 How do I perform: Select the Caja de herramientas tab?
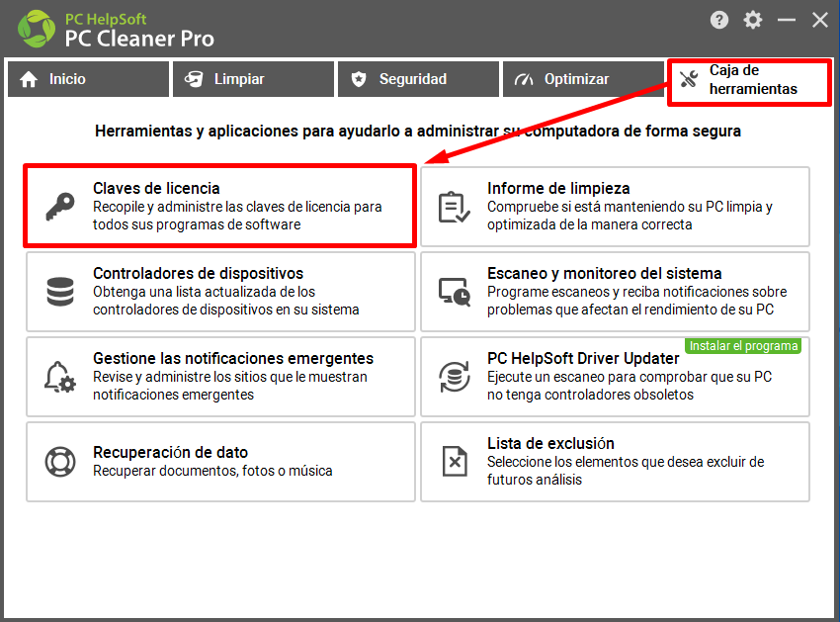click(x=749, y=82)
